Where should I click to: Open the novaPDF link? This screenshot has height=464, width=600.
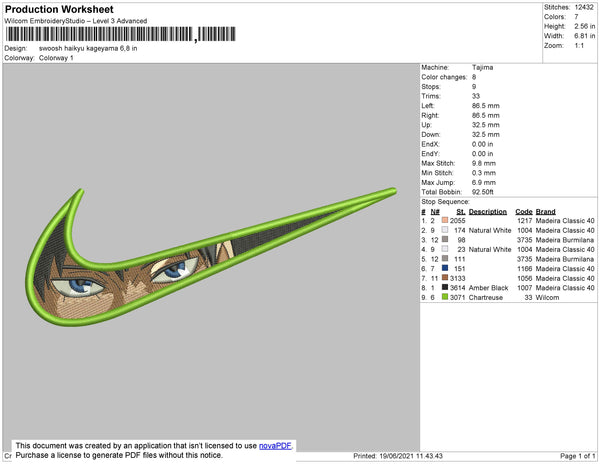pos(275,446)
